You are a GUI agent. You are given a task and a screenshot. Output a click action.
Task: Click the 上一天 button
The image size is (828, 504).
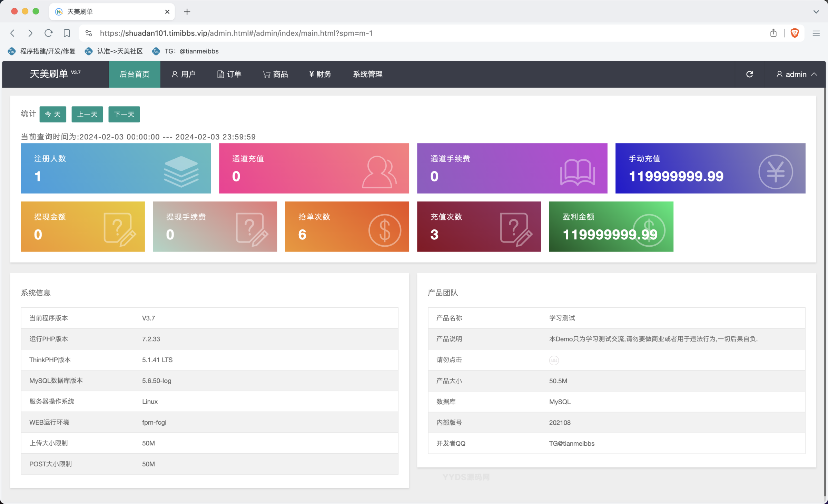point(87,114)
